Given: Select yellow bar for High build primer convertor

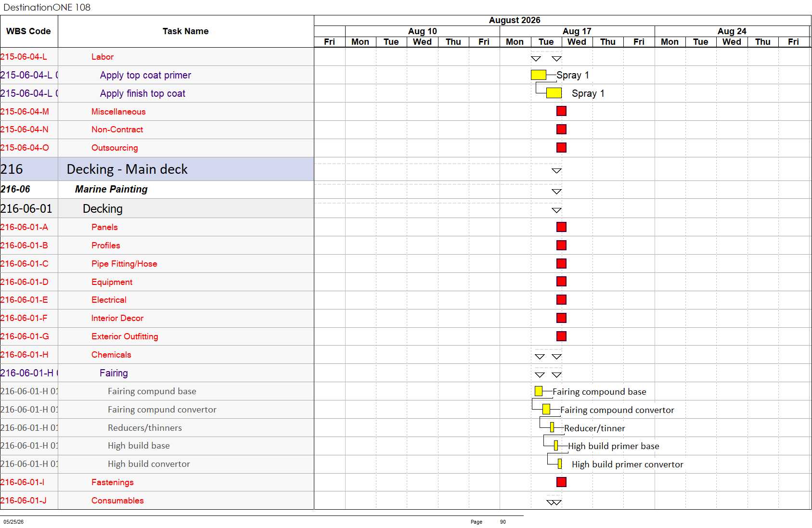Looking at the screenshot, I should [560, 464].
